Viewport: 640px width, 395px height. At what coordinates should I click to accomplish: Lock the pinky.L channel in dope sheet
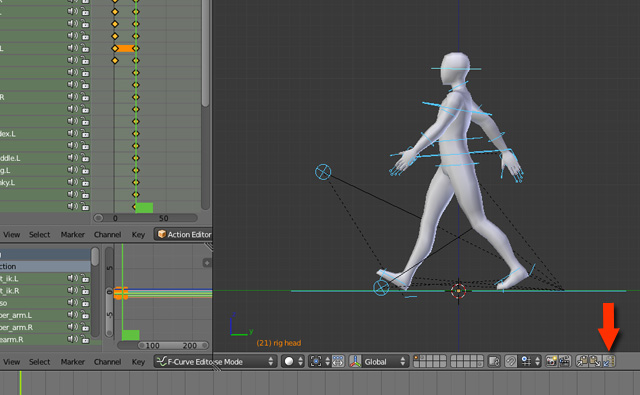85,182
